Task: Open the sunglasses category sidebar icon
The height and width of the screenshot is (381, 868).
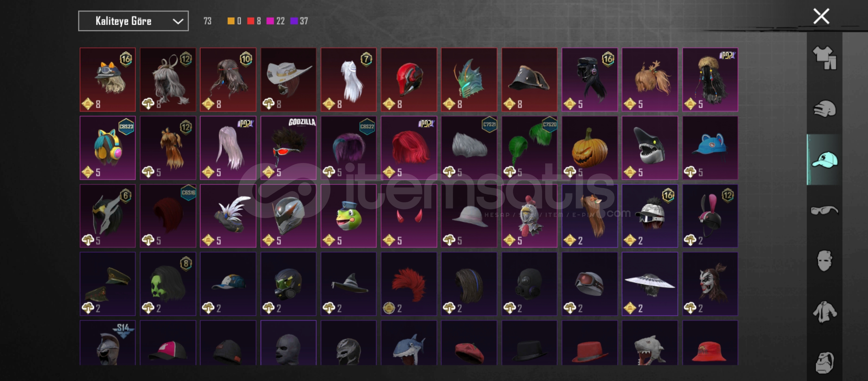Action: click(825, 211)
